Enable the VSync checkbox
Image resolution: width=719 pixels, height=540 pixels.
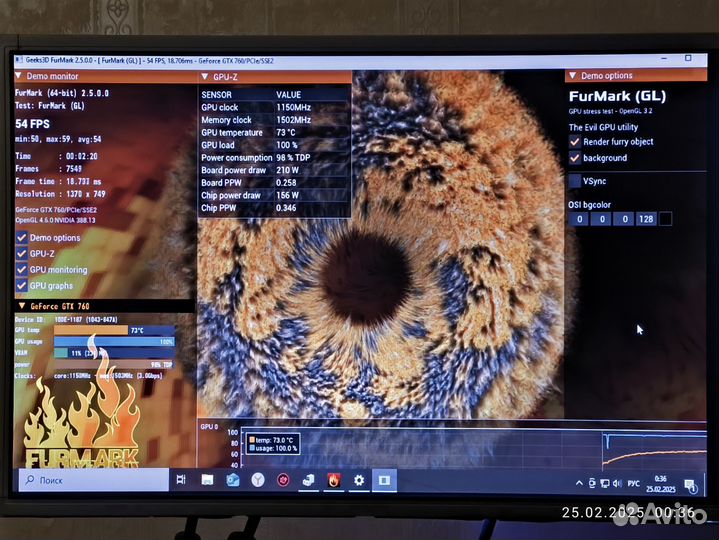click(x=575, y=181)
